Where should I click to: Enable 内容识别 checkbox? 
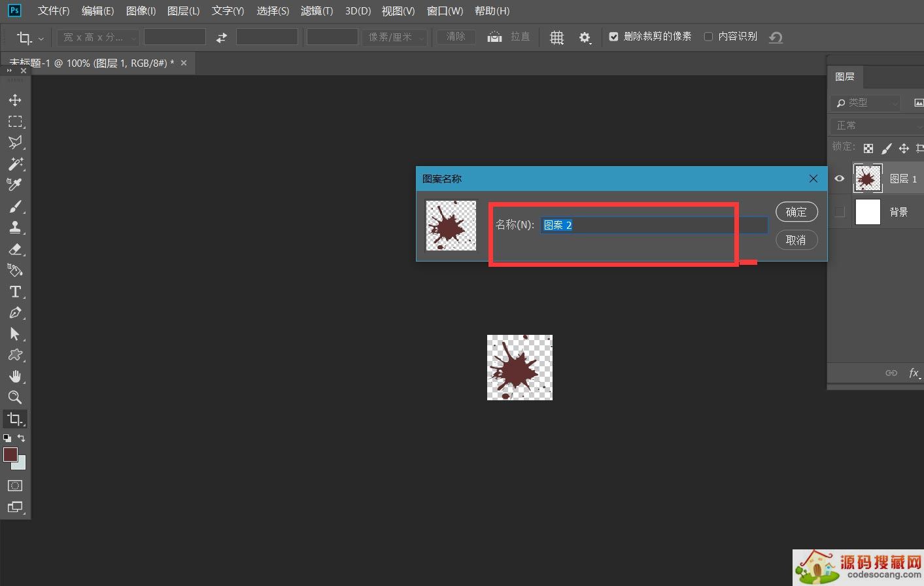click(708, 37)
